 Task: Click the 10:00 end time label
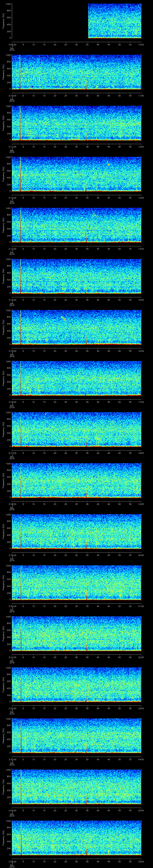[141, 44]
